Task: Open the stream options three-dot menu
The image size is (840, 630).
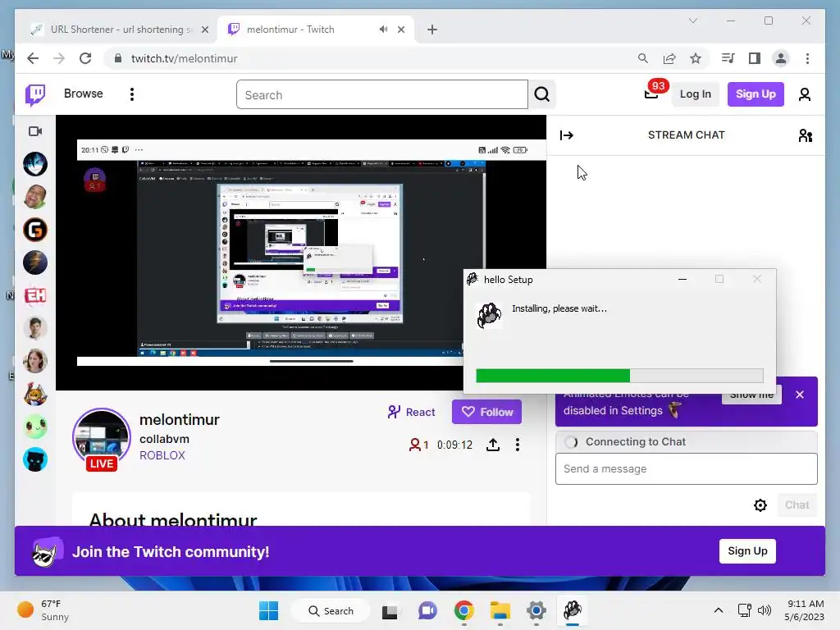Action: tap(517, 445)
